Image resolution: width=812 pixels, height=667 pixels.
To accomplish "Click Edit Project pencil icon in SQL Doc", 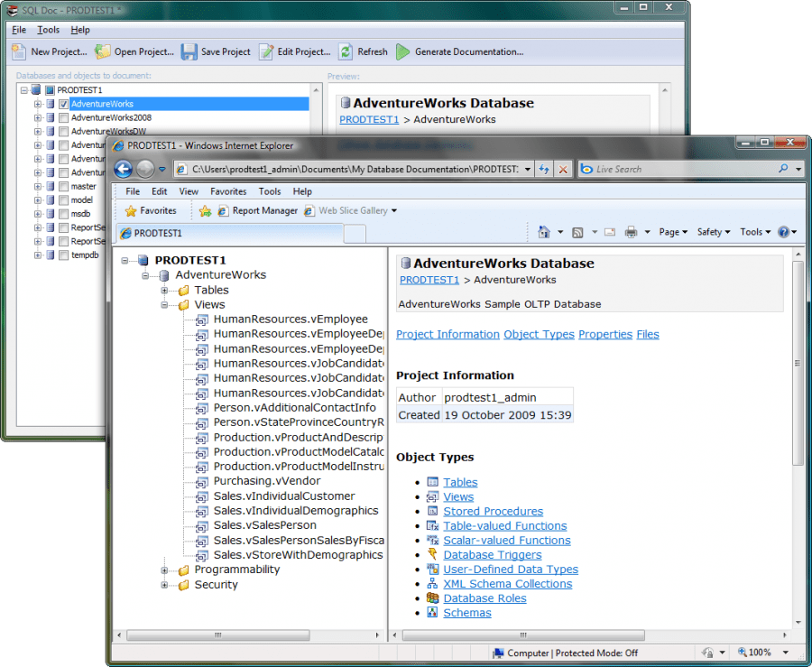I will pyautogui.click(x=266, y=51).
